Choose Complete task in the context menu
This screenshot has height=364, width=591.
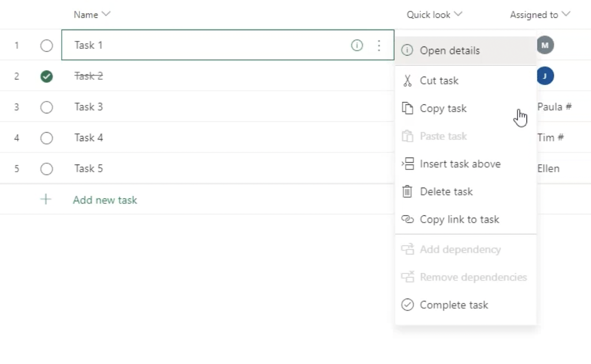(454, 305)
